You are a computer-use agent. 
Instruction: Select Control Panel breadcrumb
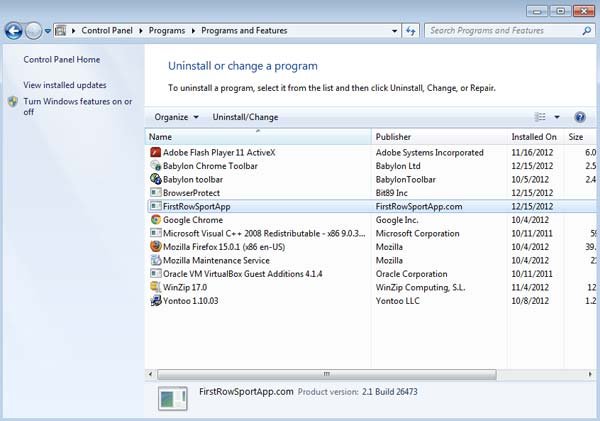[107, 31]
